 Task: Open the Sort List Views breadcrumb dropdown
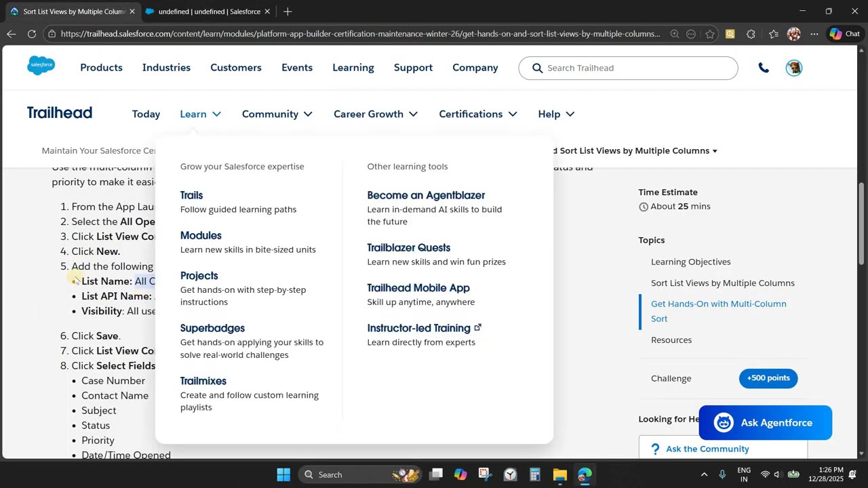click(715, 151)
